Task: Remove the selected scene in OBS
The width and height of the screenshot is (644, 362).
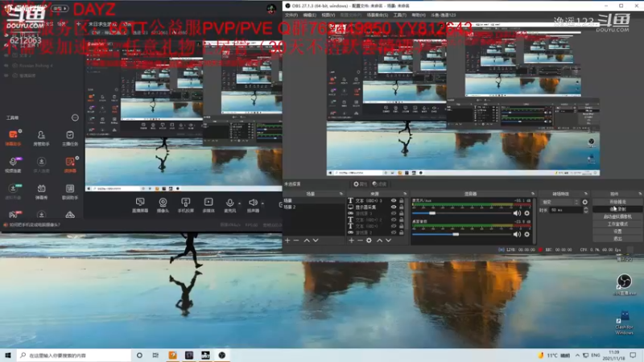Action: click(x=296, y=241)
